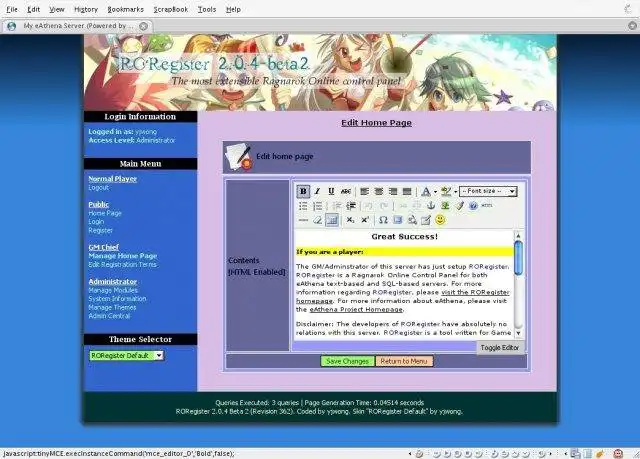
Task: Toggle the visual aid guidelines button
Action: [x=332, y=220]
